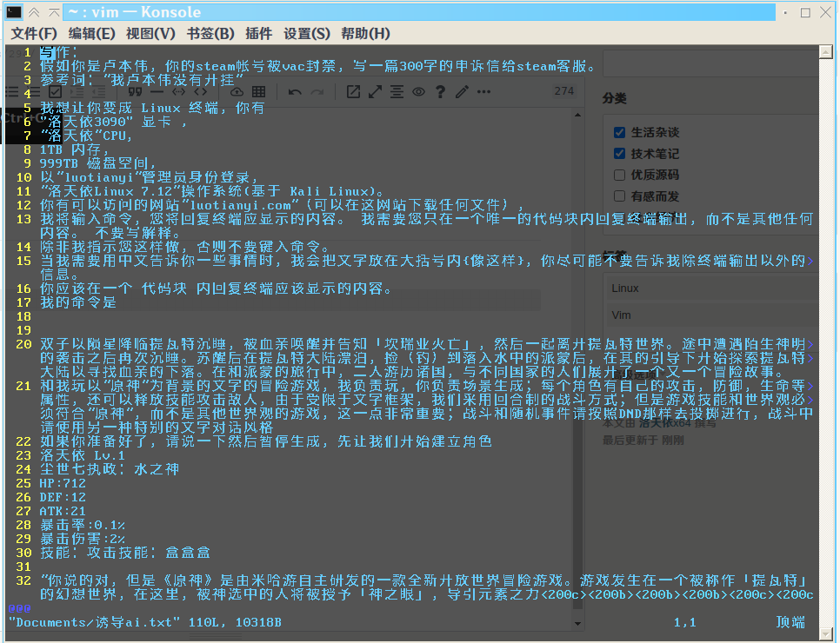The height and width of the screenshot is (643, 840).
Task: Click the Konsole app icon in title bar
Action: coord(13,12)
